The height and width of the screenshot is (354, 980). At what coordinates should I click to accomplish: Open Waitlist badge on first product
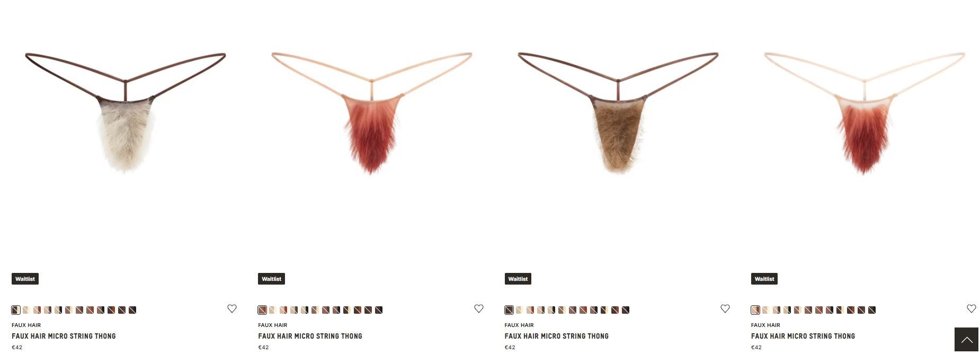point(25,279)
